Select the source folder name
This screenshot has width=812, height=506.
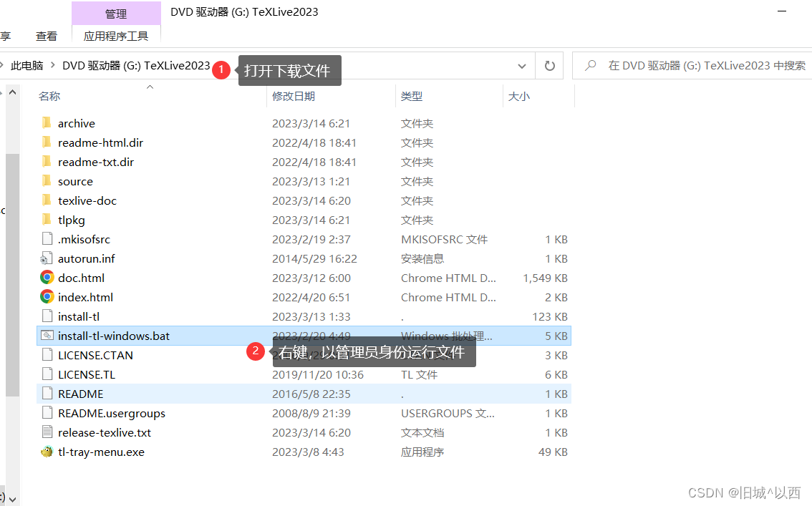click(x=76, y=182)
